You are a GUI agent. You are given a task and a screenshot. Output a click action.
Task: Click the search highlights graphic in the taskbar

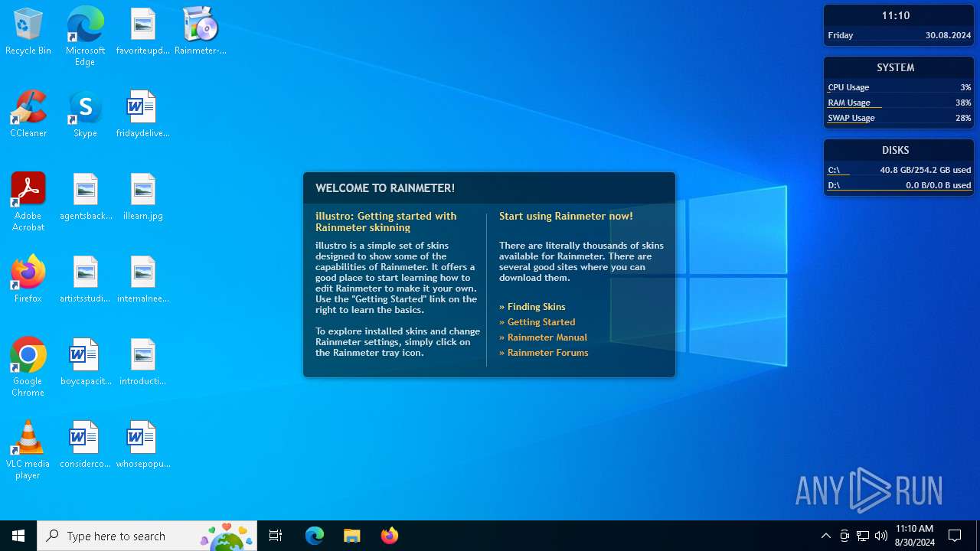click(x=227, y=536)
